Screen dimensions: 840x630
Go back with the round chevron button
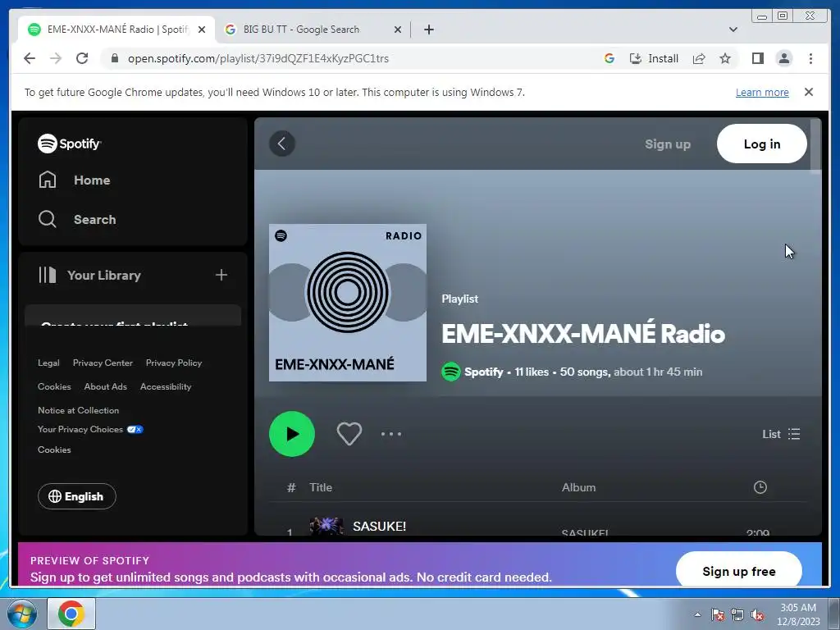(282, 144)
